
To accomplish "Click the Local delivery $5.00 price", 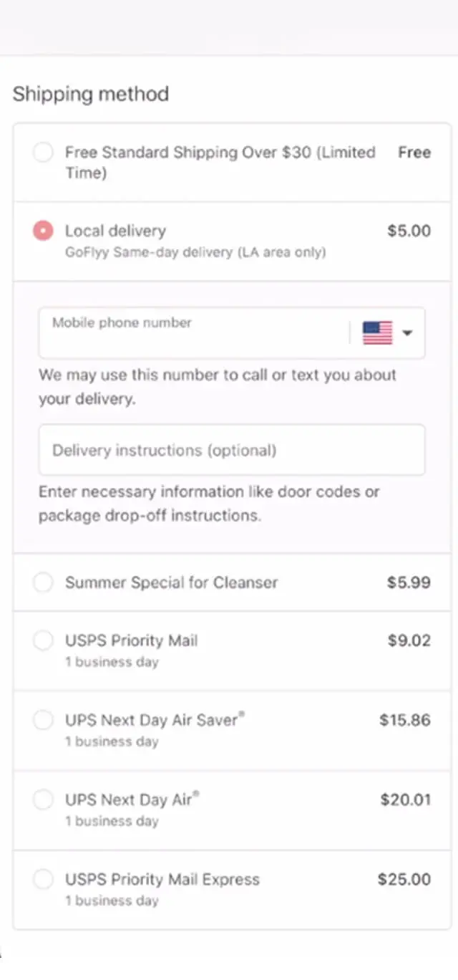I will 409,231.
